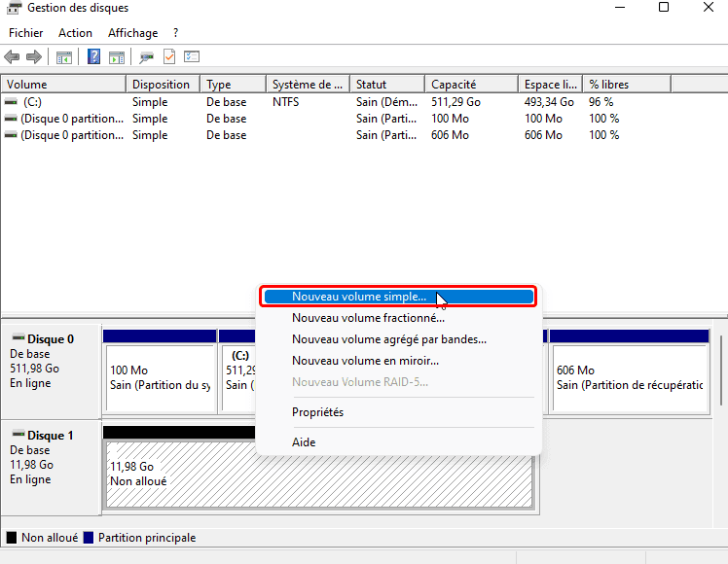Select the Disque 0 label panel
Image resolution: width=728 pixels, height=564 pixels.
tap(51, 371)
